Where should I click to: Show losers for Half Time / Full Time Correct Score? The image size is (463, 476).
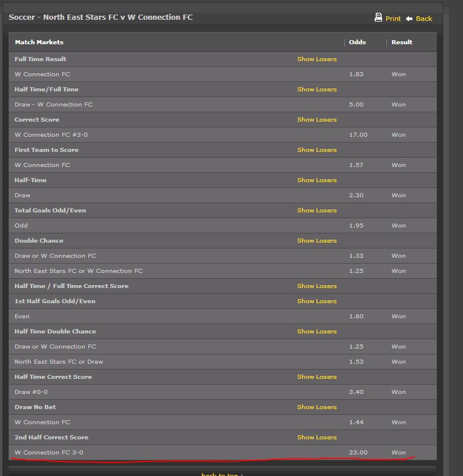pos(317,286)
